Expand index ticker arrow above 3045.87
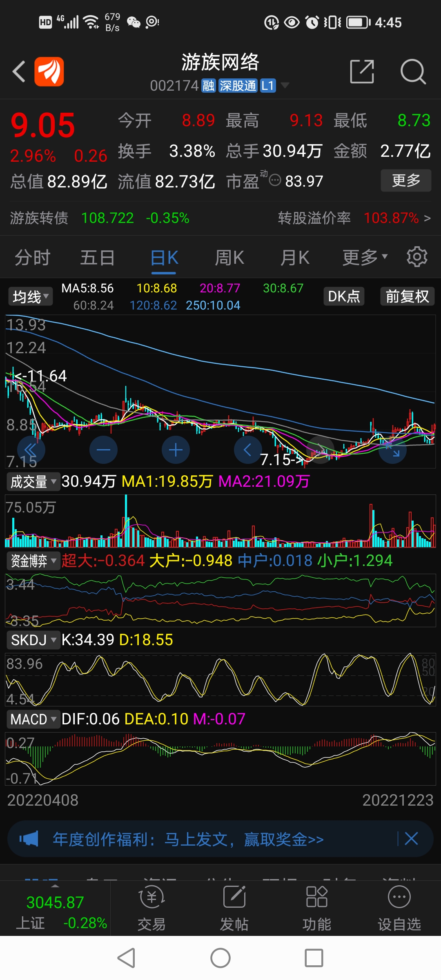 click(55, 886)
